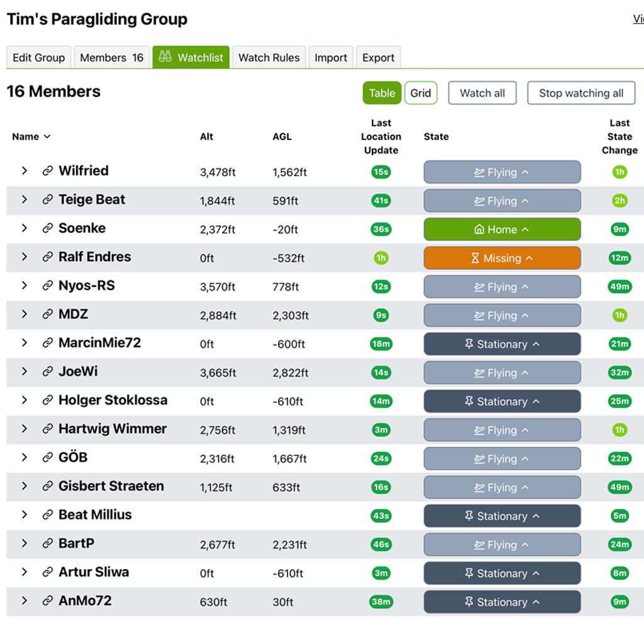Viewport: 644px width, 644px height.
Task: Open the Watch Rules tab
Action: tap(269, 58)
